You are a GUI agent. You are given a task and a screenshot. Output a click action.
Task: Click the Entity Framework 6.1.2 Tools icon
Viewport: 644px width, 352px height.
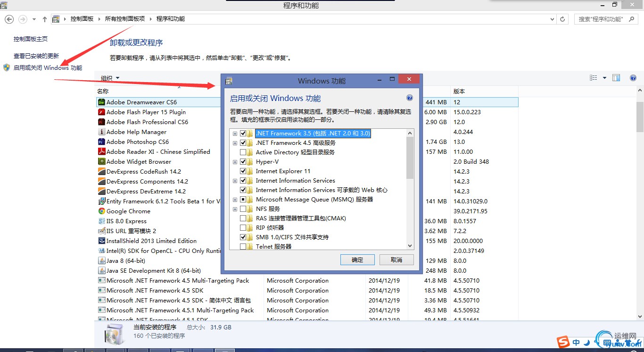(101, 201)
